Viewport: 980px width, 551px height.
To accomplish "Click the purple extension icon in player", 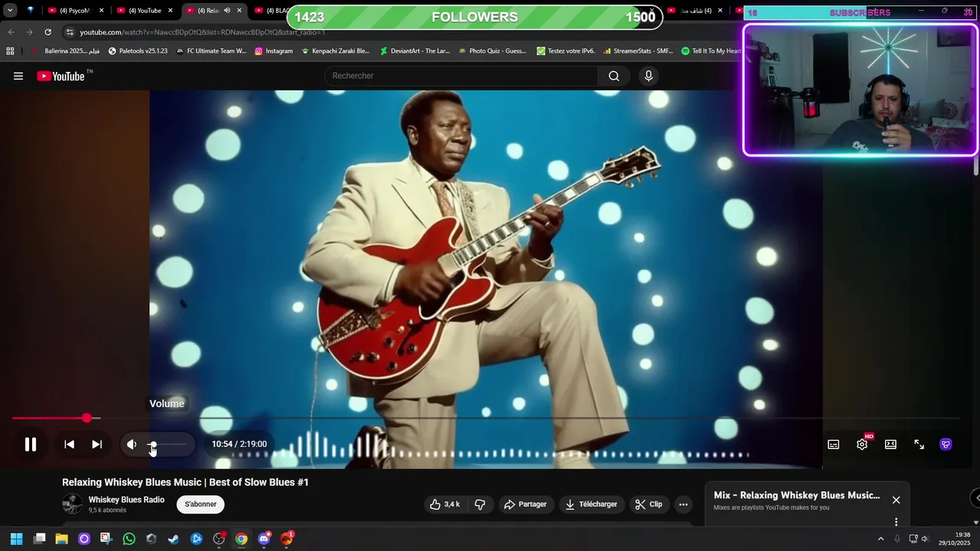I will (946, 445).
